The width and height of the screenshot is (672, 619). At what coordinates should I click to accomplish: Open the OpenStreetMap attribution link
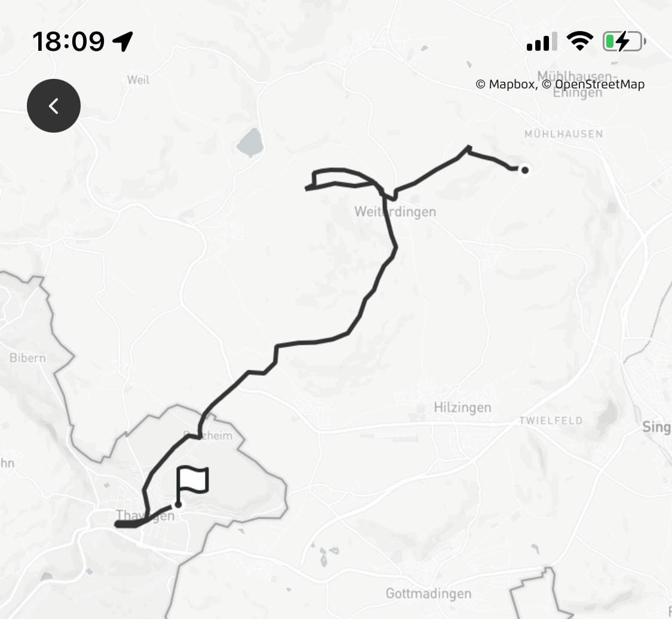coord(594,84)
